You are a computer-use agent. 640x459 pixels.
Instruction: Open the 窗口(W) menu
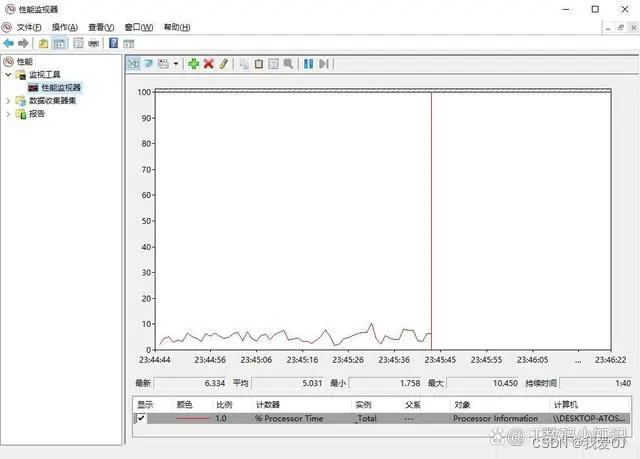tap(139, 27)
